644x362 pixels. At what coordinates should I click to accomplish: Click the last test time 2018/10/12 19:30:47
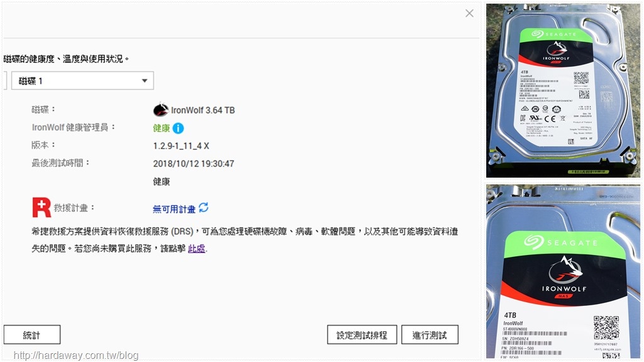click(194, 164)
